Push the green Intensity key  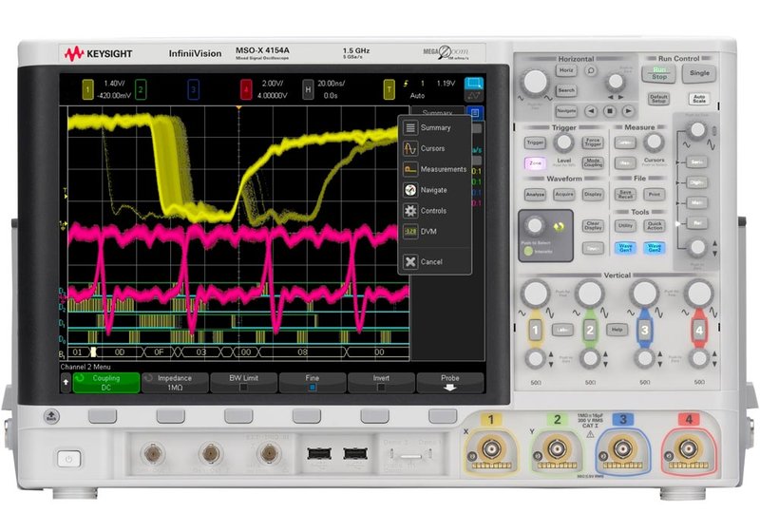[x=528, y=252]
